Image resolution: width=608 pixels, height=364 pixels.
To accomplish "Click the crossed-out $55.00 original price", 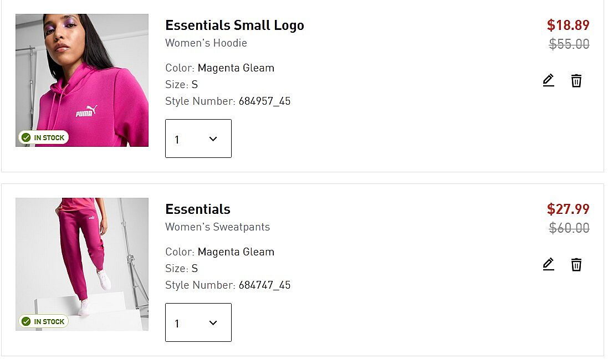I will [569, 44].
